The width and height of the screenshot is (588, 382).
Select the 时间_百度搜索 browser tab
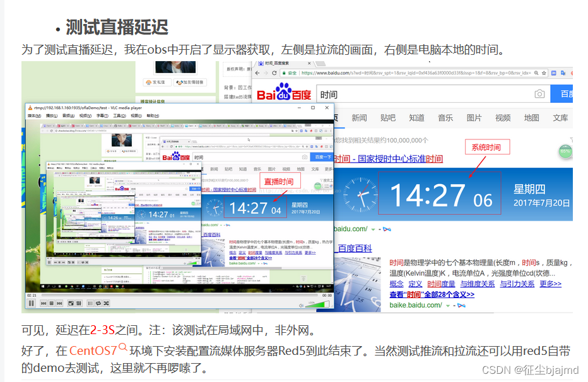coord(285,63)
